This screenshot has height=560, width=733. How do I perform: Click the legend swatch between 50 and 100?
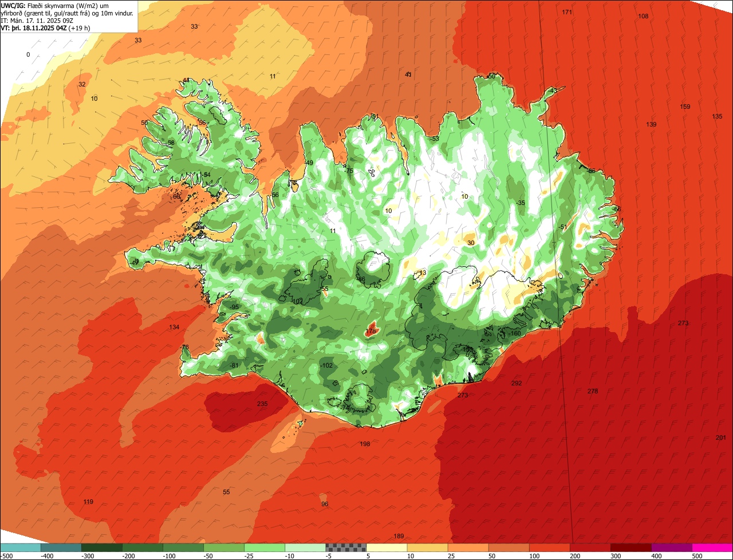point(509,547)
